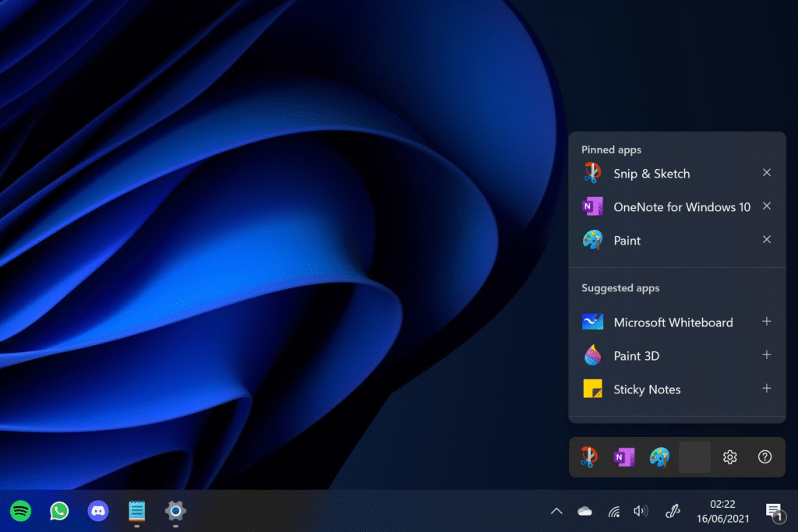The width and height of the screenshot is (798, 532).
Task: Select Paint 3D in Suggested apps list
Action: (636, 356)
